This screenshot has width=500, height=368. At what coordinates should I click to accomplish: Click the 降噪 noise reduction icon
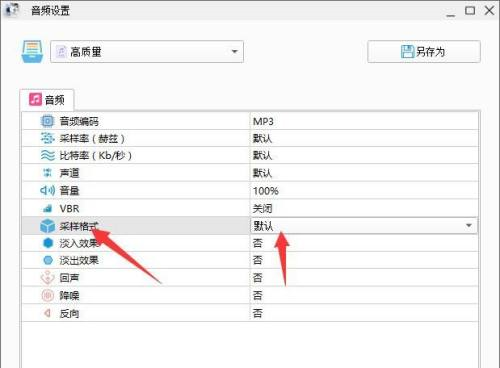47,295
